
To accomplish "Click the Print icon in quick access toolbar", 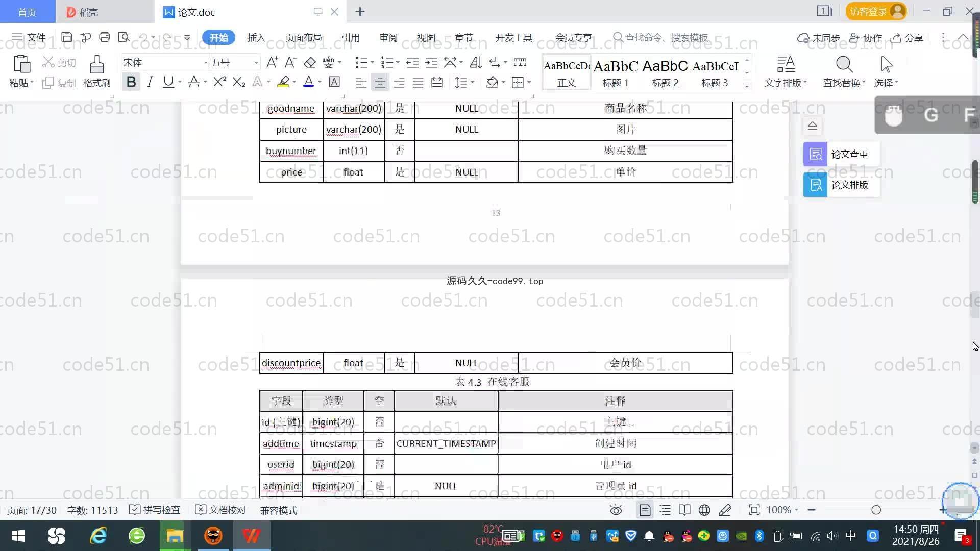I will coord(105,37).
